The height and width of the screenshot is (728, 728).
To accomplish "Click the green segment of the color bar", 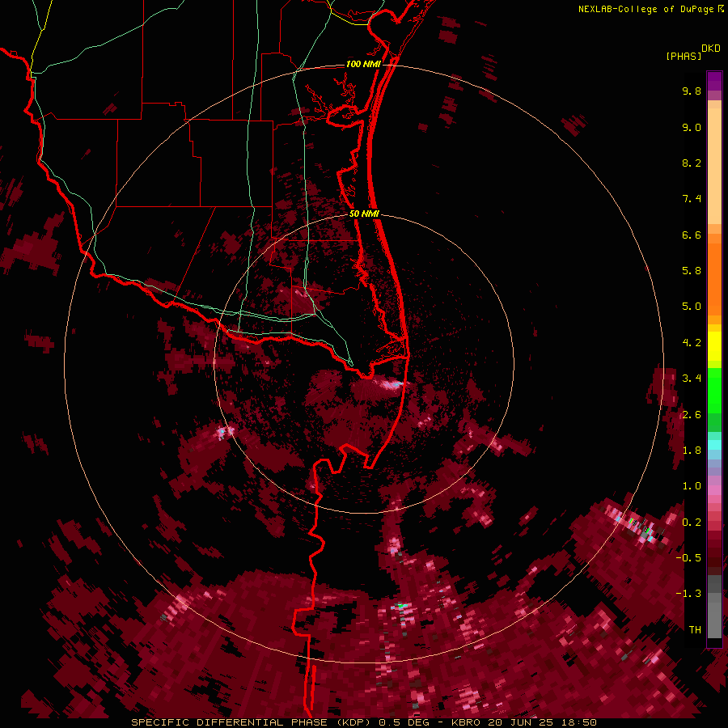I will click(714, 390).
